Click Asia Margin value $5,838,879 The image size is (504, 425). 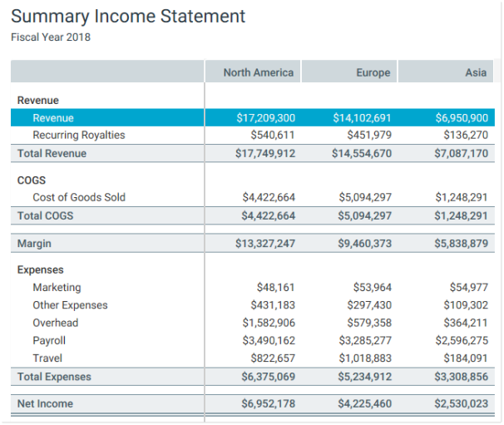click(461, 244)
